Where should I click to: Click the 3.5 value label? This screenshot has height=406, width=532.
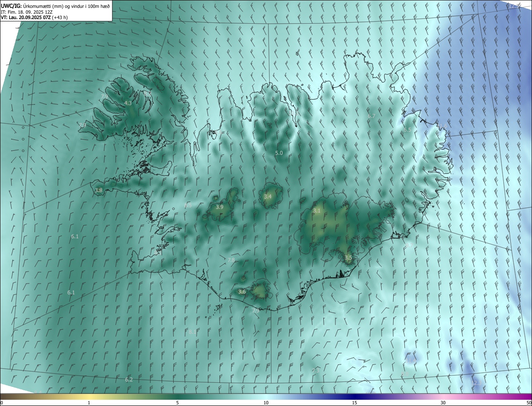(348, 257)
